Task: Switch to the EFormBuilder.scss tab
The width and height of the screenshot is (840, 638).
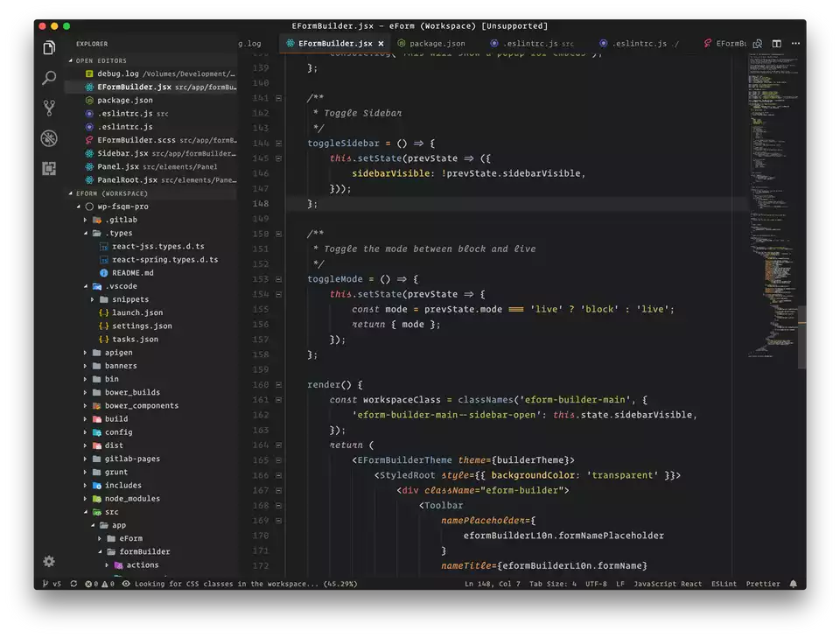Action: point(724,44)
